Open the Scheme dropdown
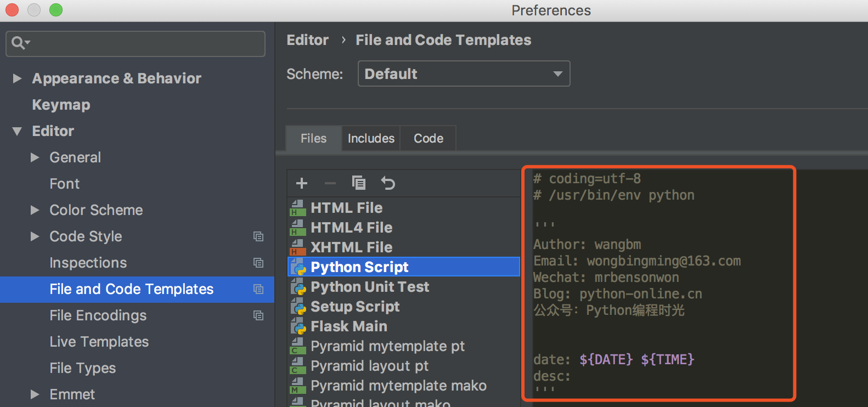The image size is (868, 407). click(x=464, y=74)
